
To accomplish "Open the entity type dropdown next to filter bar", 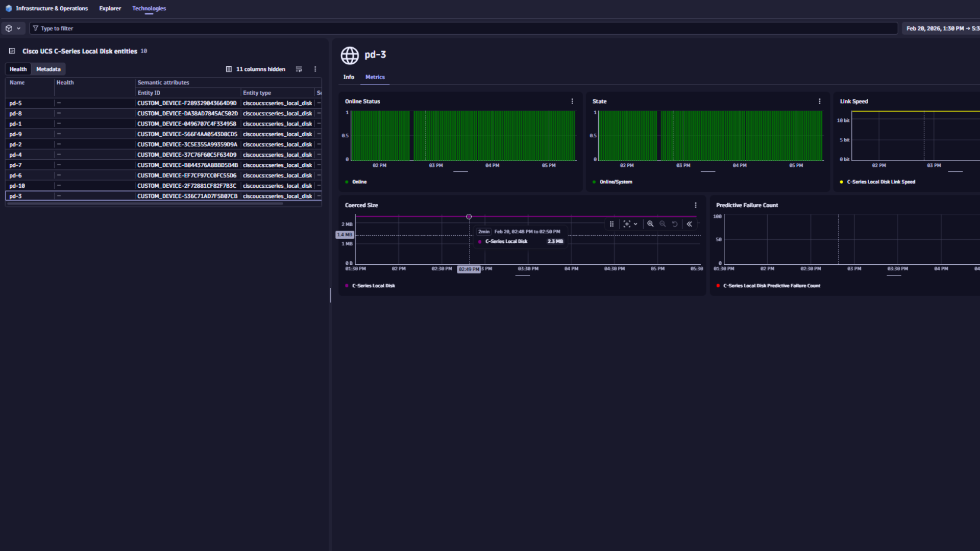I will 14,28.
